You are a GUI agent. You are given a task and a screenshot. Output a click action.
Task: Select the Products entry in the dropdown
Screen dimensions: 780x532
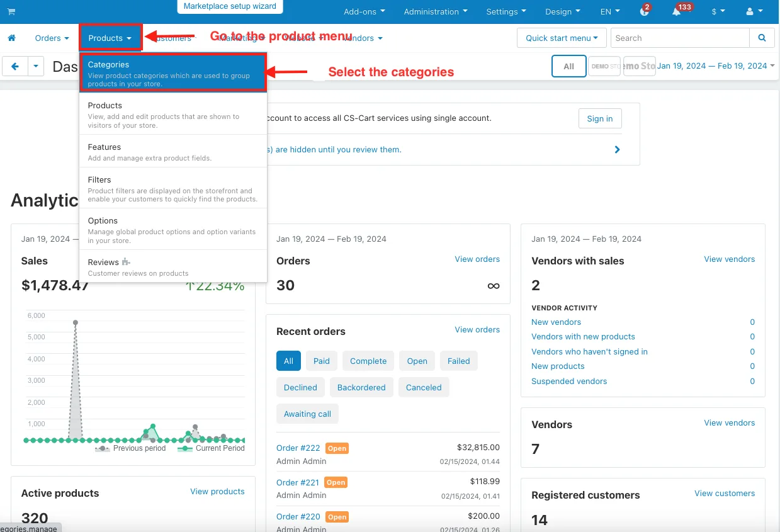click(x=173, y=115)
